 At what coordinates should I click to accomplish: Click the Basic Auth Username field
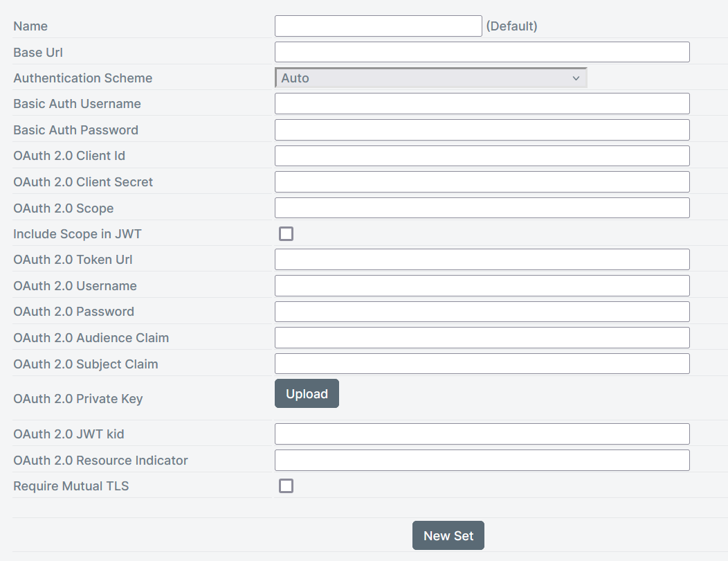pos(482,104)
